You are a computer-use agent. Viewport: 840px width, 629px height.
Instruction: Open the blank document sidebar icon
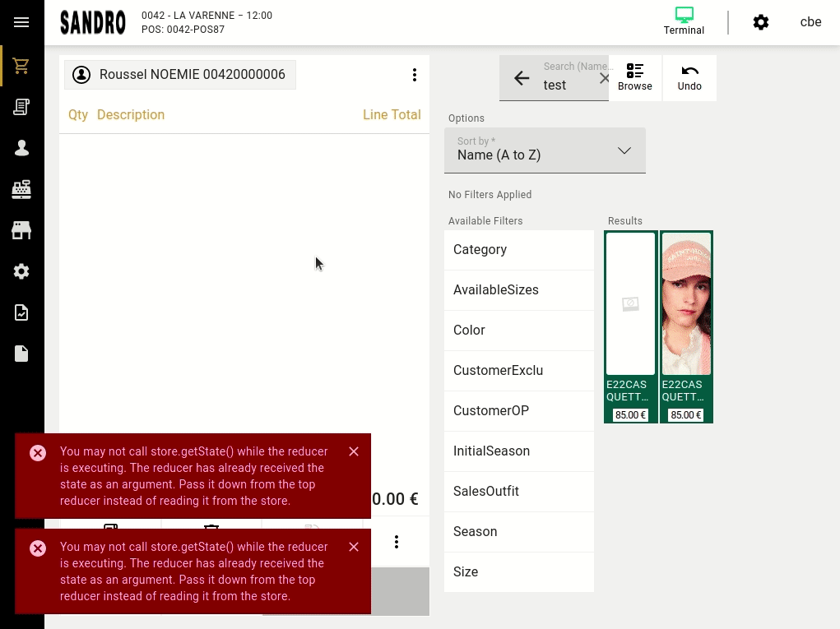click(x=21, y=354)
